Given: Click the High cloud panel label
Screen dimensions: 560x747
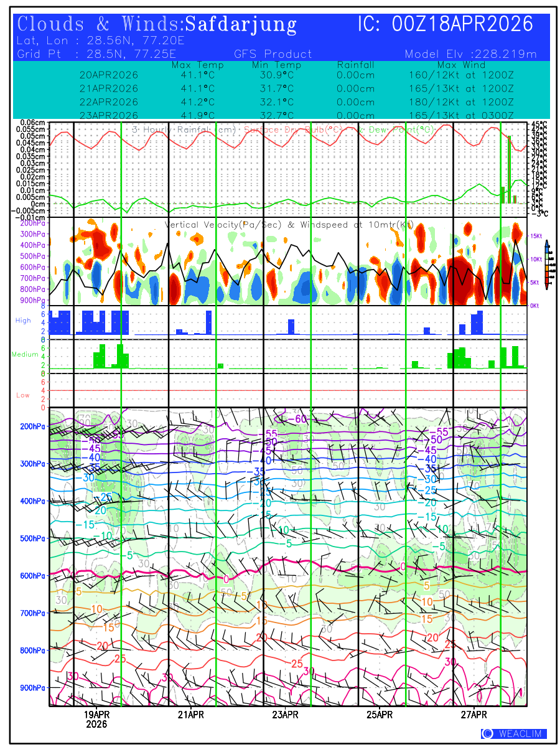Looking at the screenshot, I should coord(23,321).
